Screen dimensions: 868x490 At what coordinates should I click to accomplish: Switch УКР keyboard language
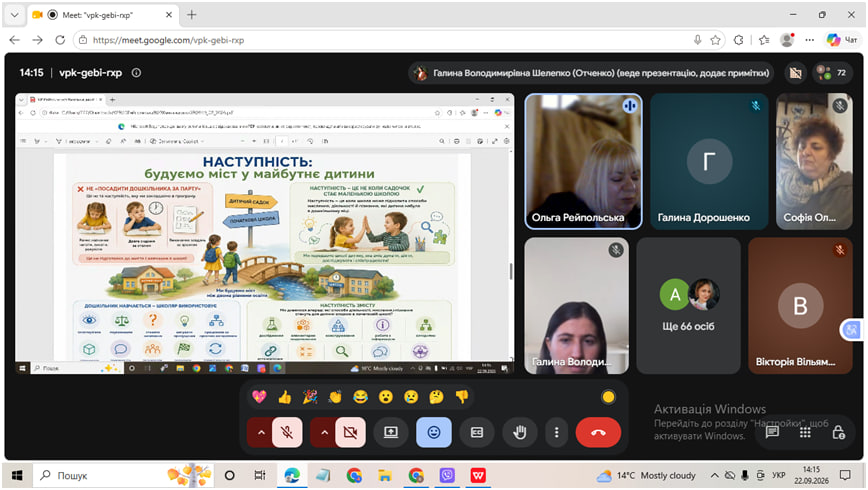coord(779,475)
